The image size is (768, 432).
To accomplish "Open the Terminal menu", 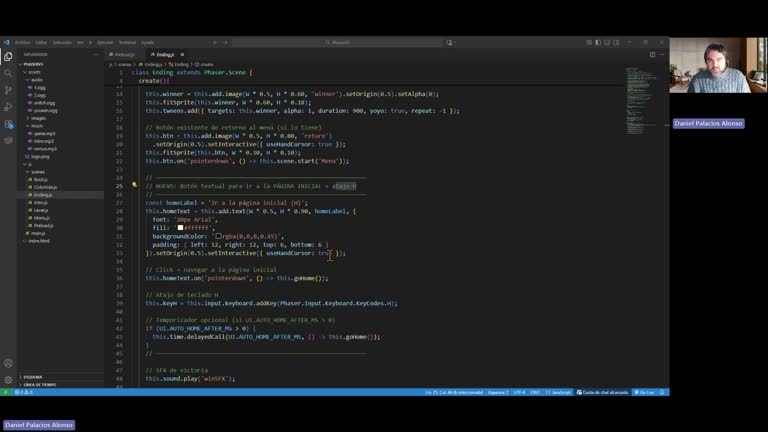I will click(x=127, y=43).
